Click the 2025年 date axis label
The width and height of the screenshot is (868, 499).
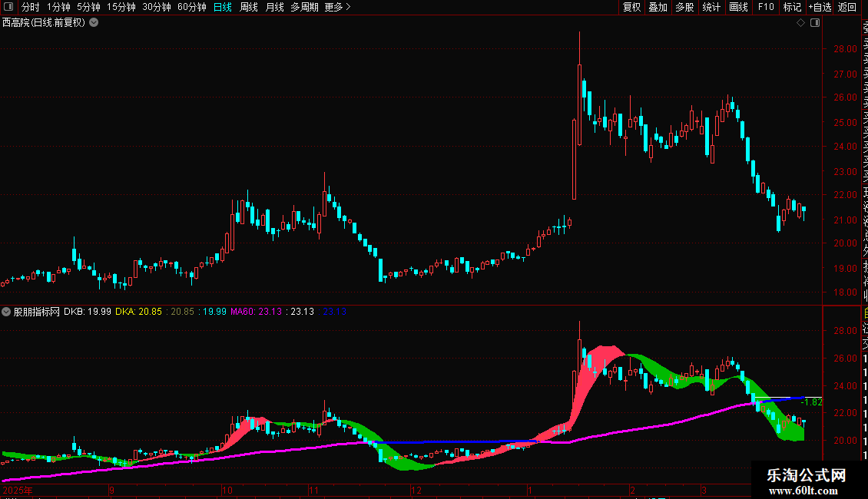coord(18,491)
